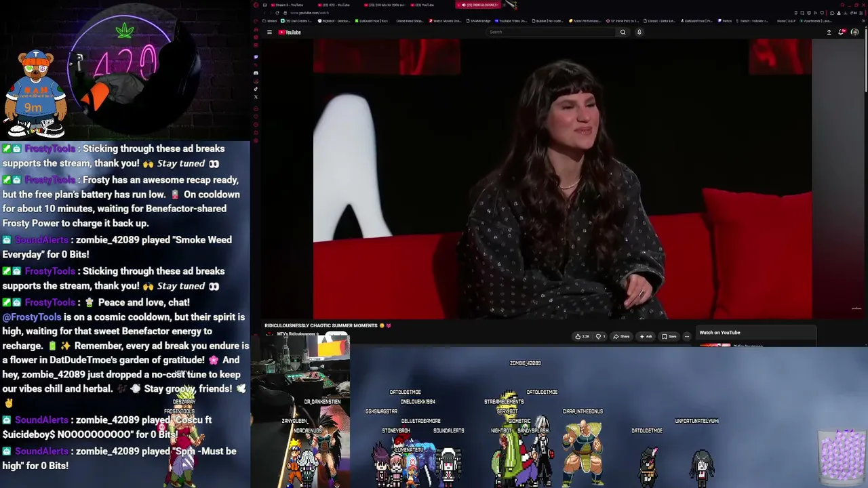Go back in the browser
This screenshot has width=868, height=488.
pos(264,13)
